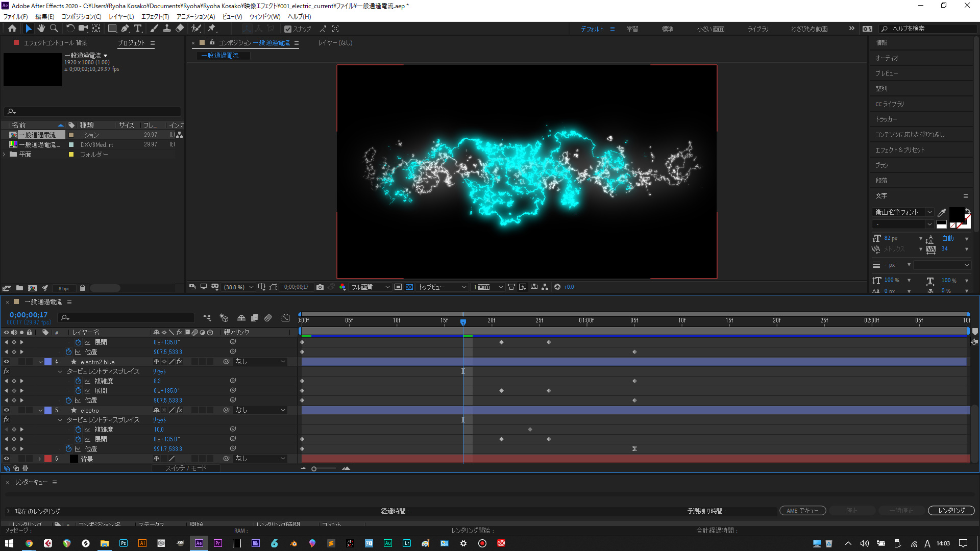
Task: Select the Brush tool
Action: tap(154, 29)
